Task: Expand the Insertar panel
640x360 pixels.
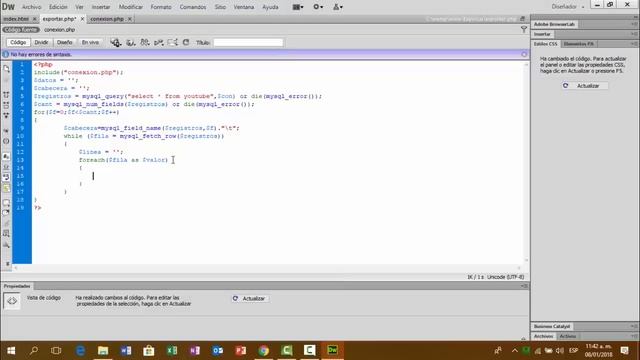Action: (x=542, y=34)
